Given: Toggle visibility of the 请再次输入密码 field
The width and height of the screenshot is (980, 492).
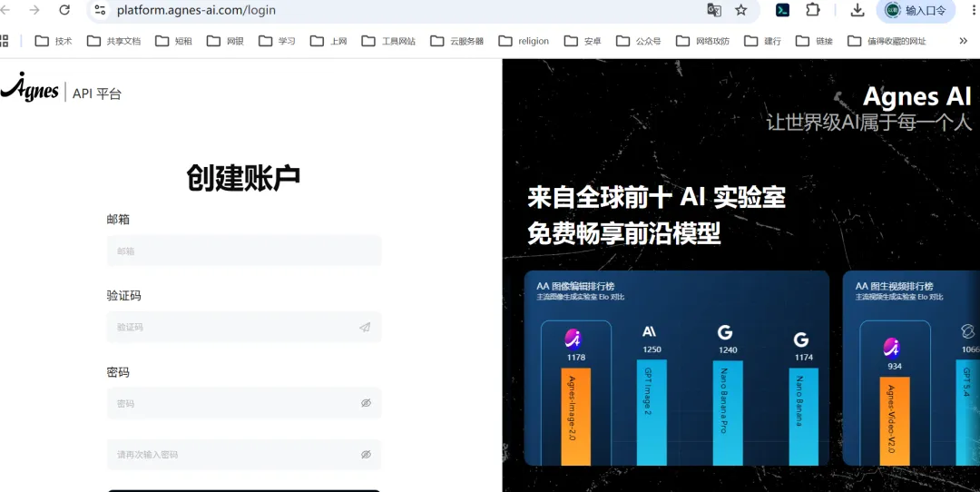Looking at the screenshot, I should coord(367,455).
